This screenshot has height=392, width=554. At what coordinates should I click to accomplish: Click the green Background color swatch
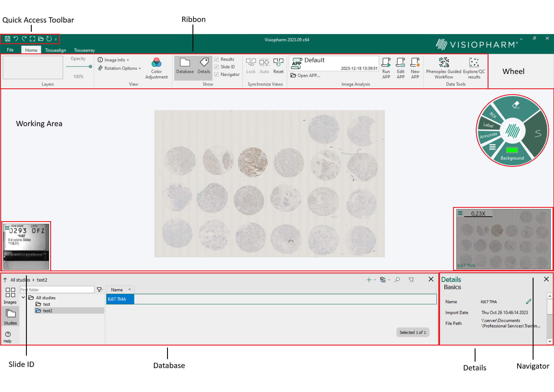click(x=512, y=150)
